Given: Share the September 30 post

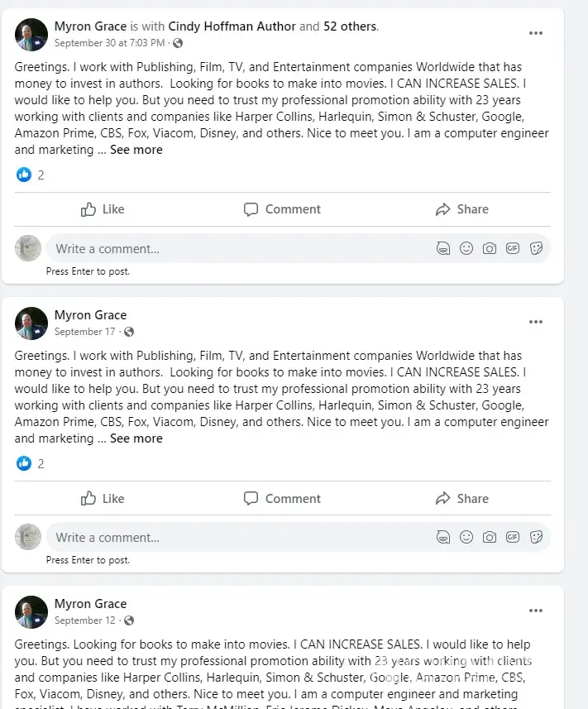Looking at the screenshot, I should (x=462, y=209).
